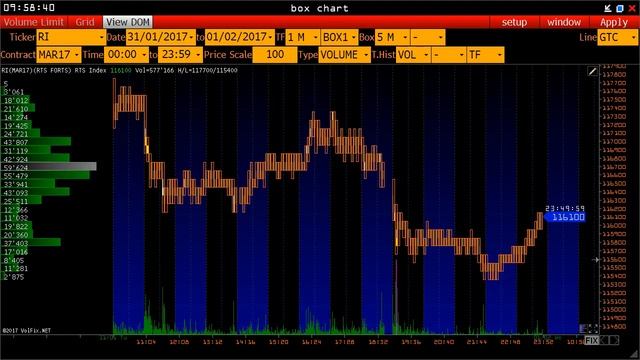Image resolution: width=640 pixels, height=360 pixels.
Task: Click the minimize-to-tray arrow icon
Action: click(x=608, y=8)
